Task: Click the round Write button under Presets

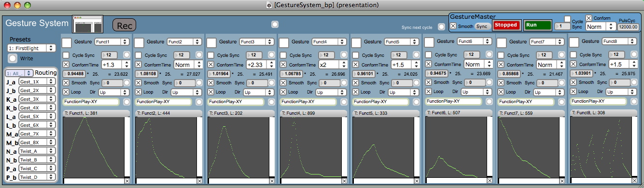Action: pyautogui.click(x=13, y=59)
